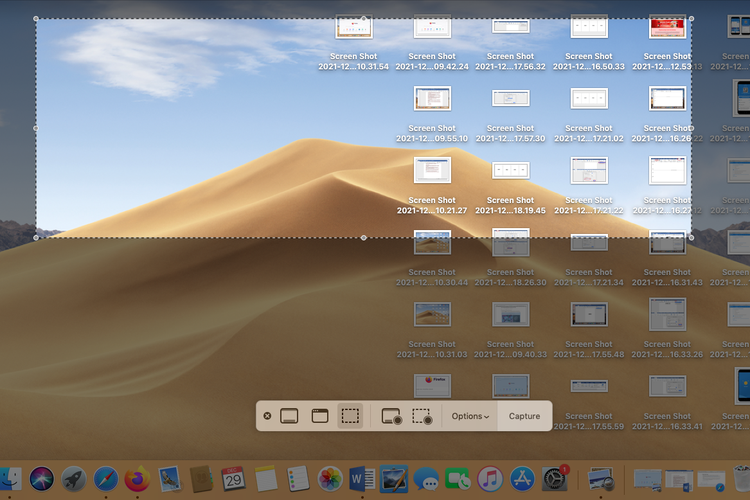Open Messages from the Dock
This screenshot has height=500, width=750.
426,479
